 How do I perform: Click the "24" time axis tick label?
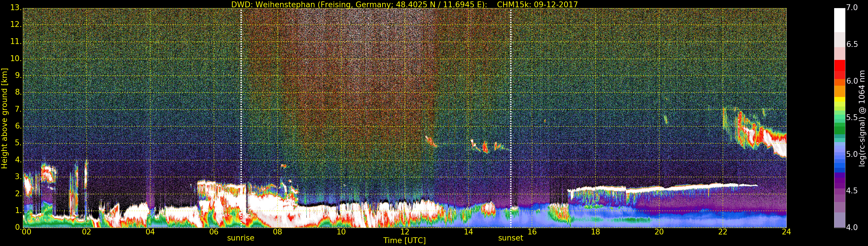point(786,232)
